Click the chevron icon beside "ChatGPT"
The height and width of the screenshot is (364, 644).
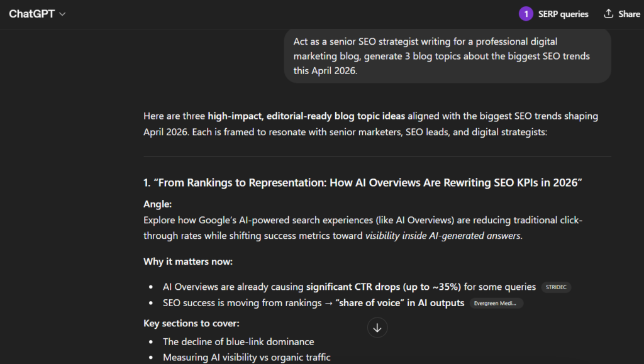point(61,13)
